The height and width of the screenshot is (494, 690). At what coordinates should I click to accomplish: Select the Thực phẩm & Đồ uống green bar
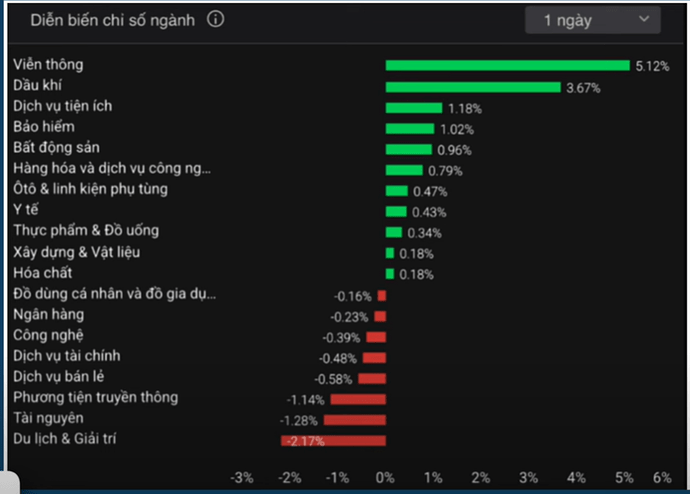(394, 232)
